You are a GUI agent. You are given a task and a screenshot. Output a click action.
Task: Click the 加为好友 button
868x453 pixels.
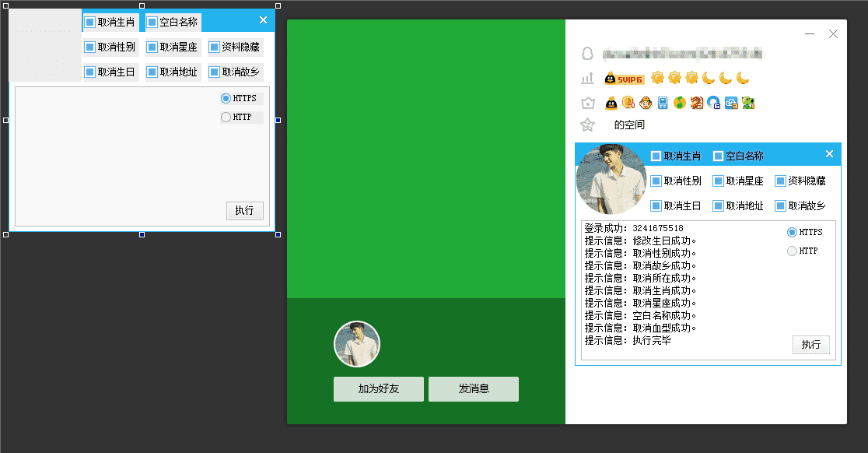[379, 388]
